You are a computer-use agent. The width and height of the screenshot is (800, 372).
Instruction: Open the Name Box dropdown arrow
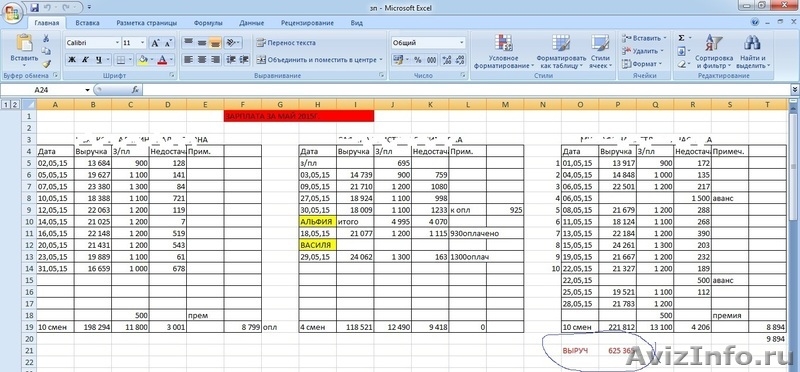pos(87,90)
